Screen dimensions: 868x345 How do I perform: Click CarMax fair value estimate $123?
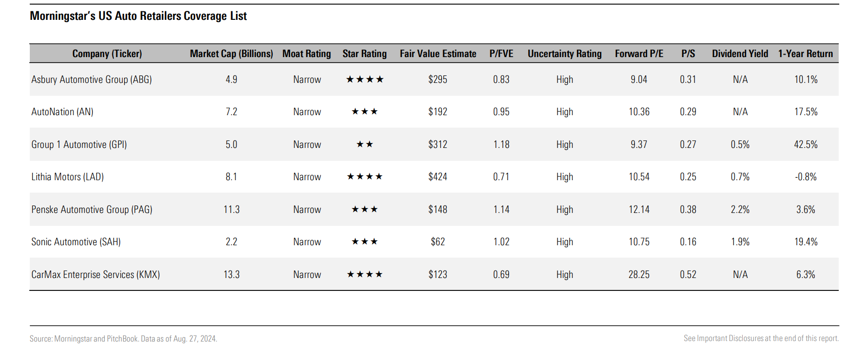(x=438, y=275)
